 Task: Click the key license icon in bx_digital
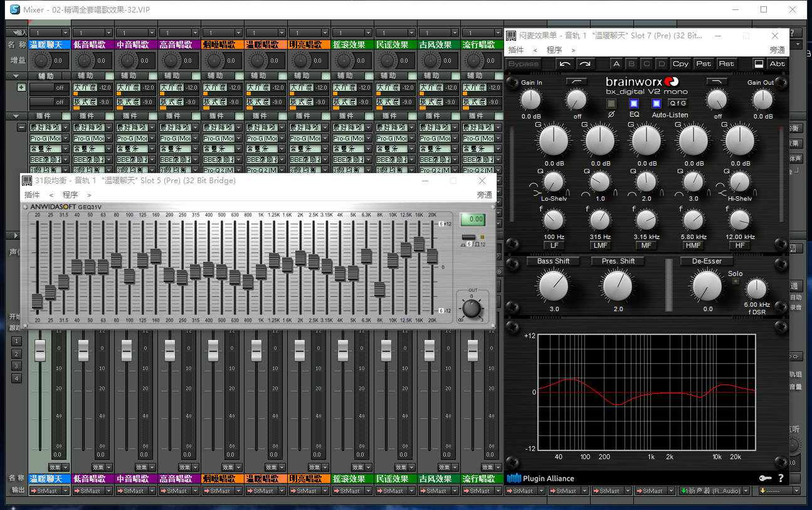tap(766, 478)
